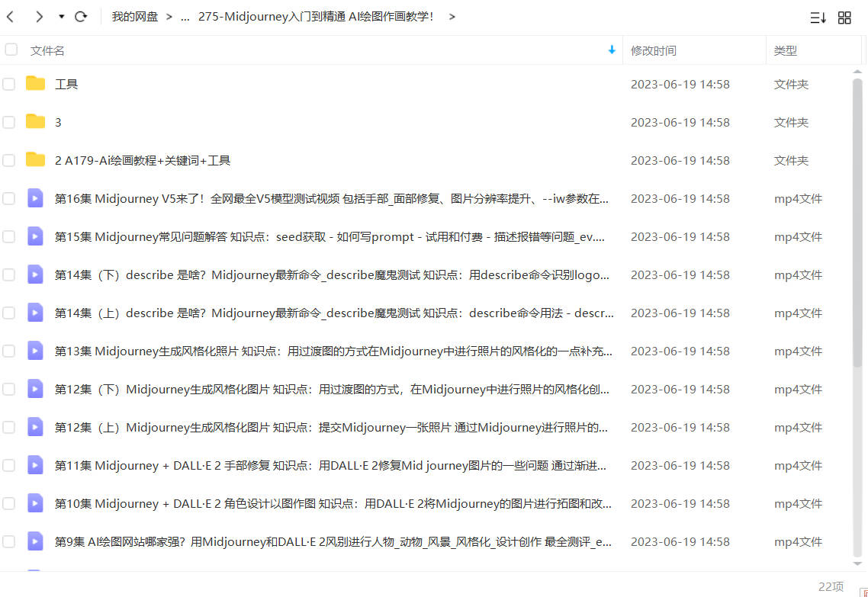Image resolution: width=868 pixels, height=597 pixels.
Task: Click the mp4文件 type cell of 第16集
Action: (798, 199)
